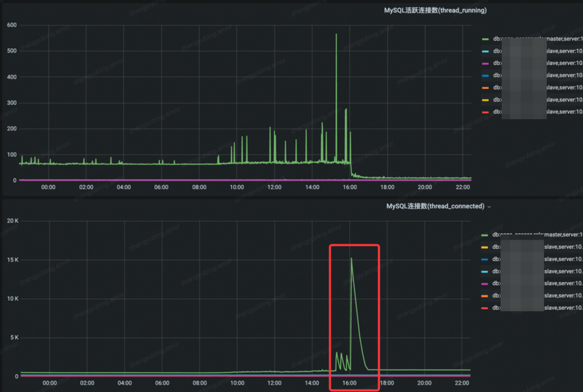583x392 pixels.
Task: Click the 04:00 time label in thread_connected panel
Action: [124, 383]
